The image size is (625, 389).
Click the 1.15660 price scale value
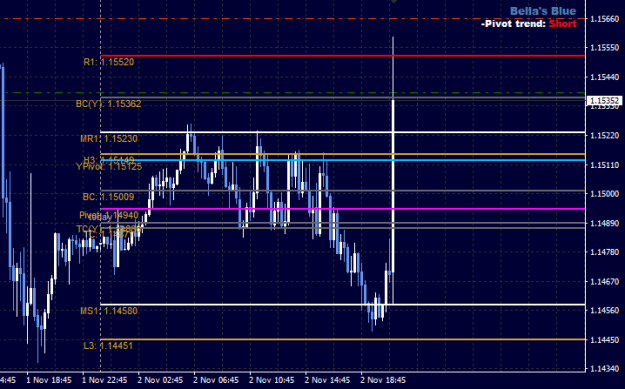605,19
